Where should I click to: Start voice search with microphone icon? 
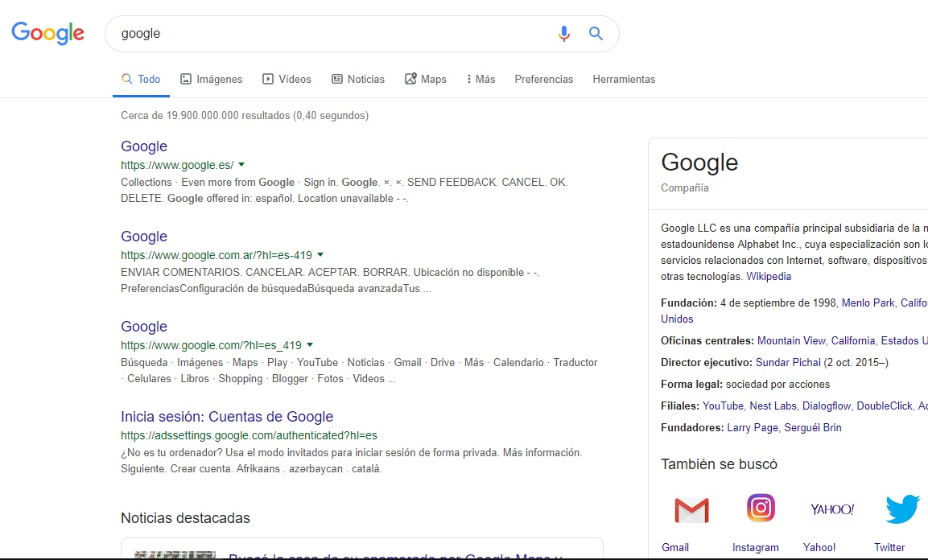point(564,34)
